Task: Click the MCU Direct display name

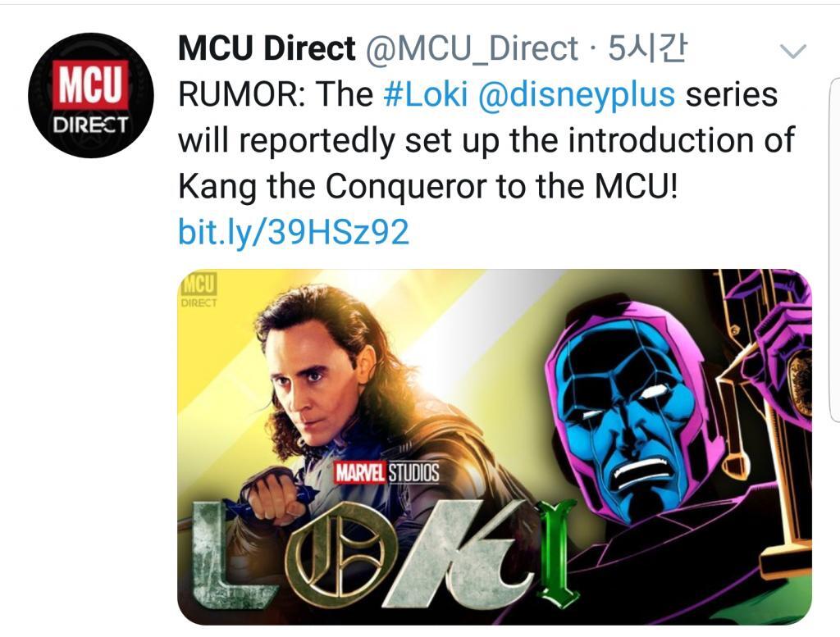Action: click(267, 50)
